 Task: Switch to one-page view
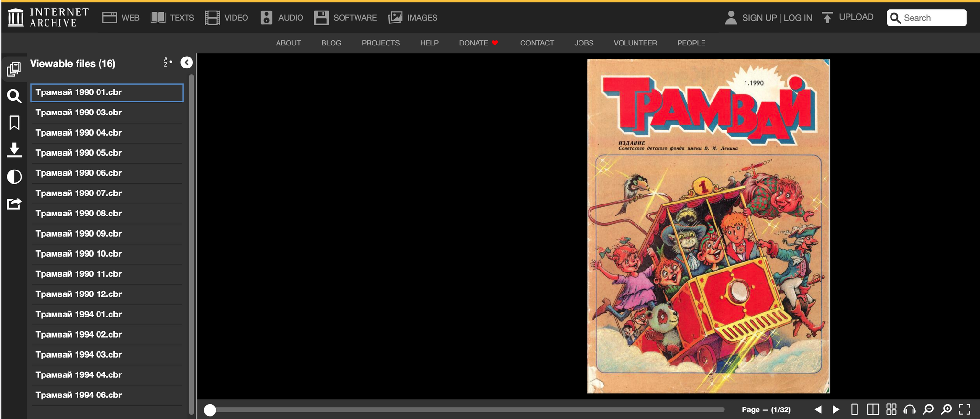coord(855,409)
